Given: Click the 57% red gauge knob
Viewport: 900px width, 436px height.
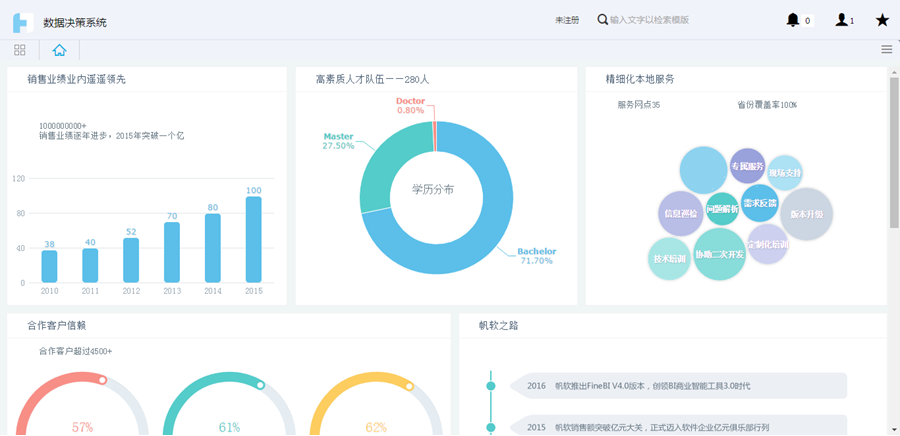Looking at the screenshot, I should [102, 380].
